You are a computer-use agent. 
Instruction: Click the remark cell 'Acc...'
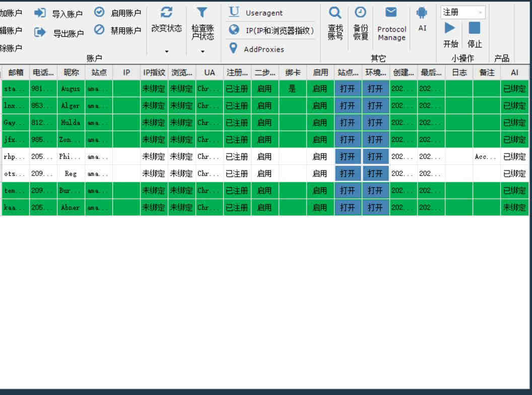point(487,156)
